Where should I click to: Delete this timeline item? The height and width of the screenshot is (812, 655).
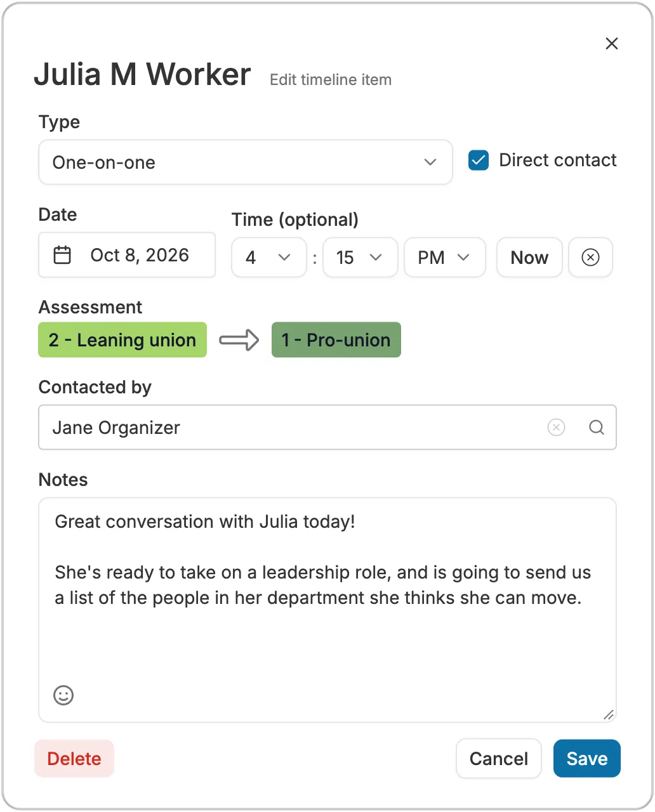74,759
